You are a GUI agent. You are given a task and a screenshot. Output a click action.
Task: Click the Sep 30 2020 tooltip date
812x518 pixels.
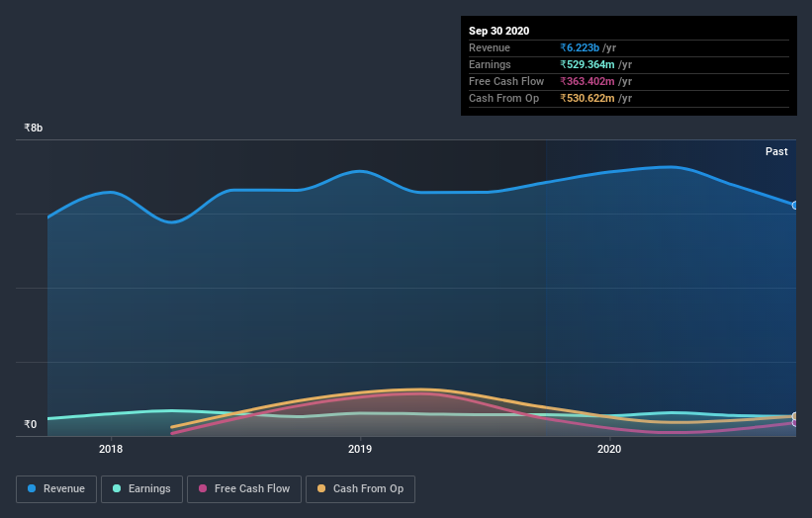(x=499, y=31)
